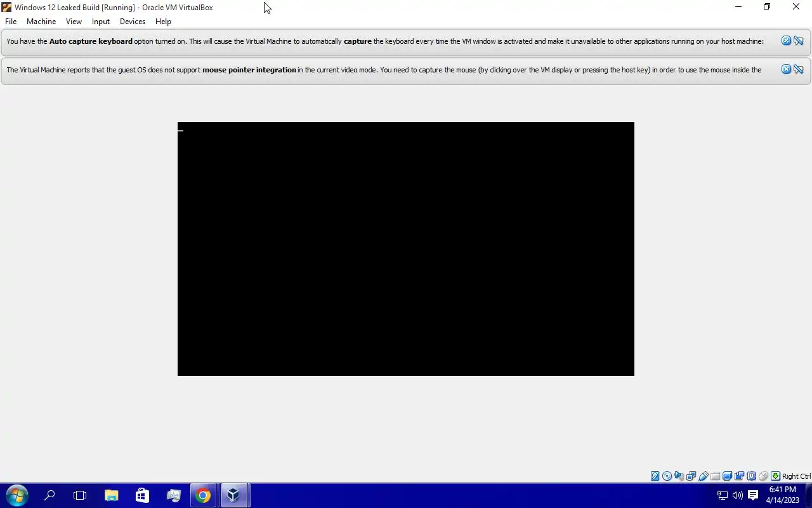Open the File menu
The image size is (812, 508).
pyautogui.click(x=11, y=22)
